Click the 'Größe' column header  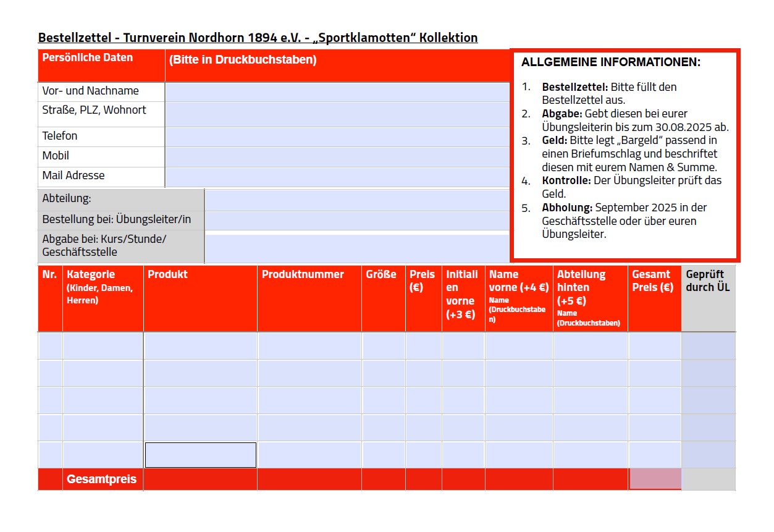(x=381, y=274)
